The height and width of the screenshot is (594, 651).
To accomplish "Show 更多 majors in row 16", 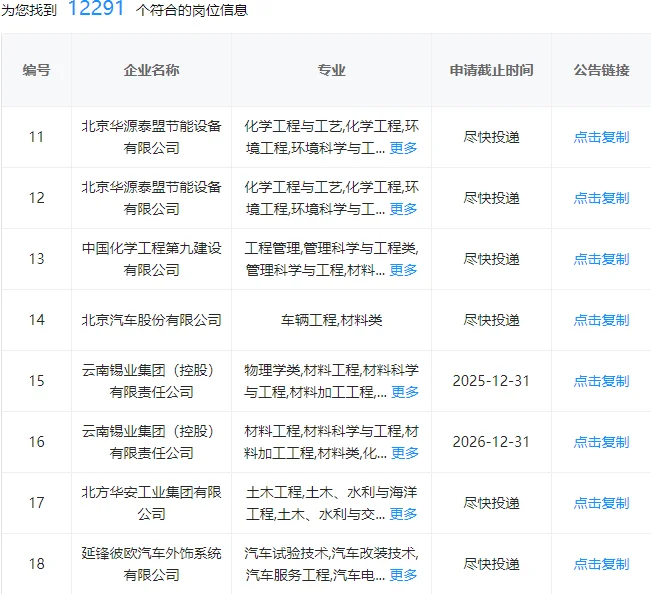I will click(x=405, y=453).
